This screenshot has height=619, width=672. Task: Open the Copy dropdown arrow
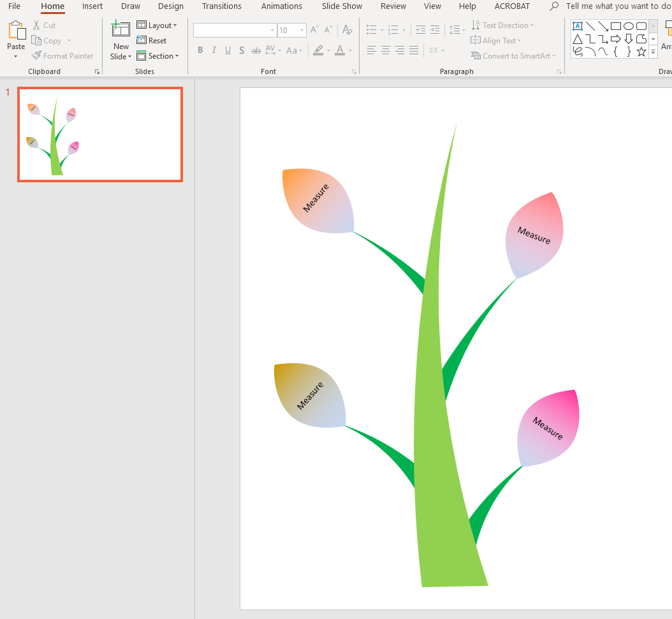click(69, 41)
